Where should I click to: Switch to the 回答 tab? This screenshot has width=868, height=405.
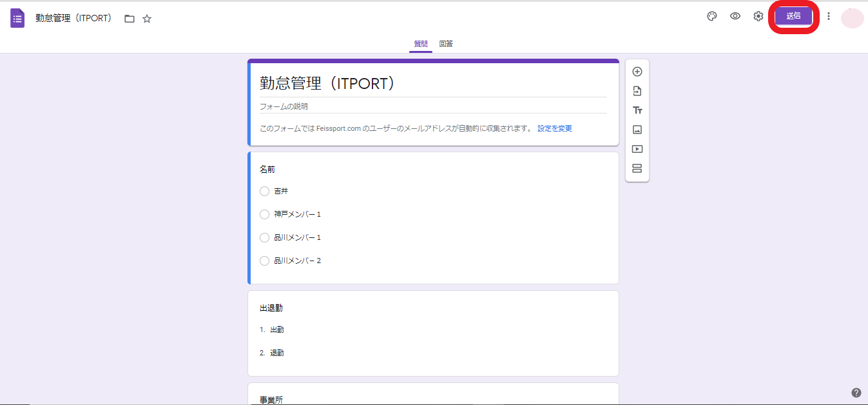pyautogui.click(x=446, y=44)
